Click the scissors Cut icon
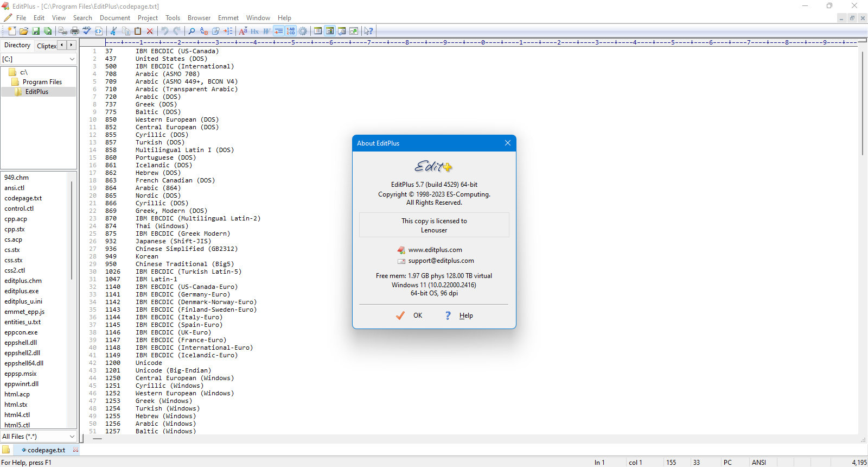Viewport: 868px width, 467px height. coord(113,31)
